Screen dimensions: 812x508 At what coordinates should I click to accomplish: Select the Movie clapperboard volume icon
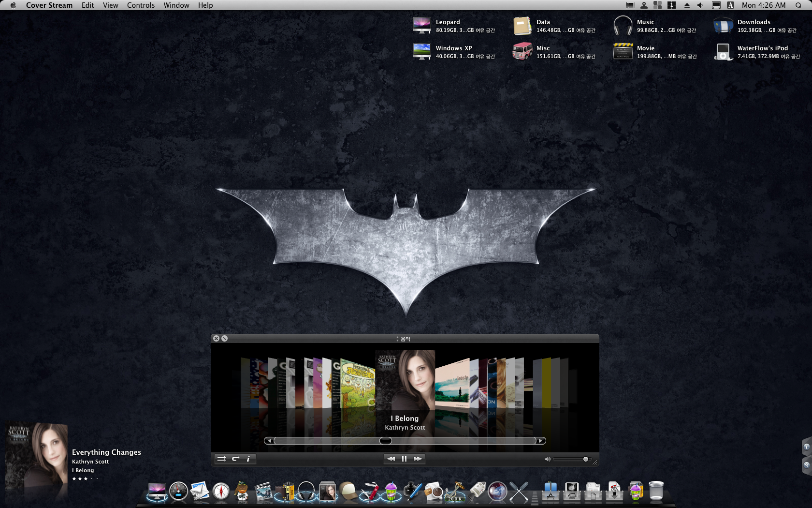pyautogui.click(x=623, y=51)
